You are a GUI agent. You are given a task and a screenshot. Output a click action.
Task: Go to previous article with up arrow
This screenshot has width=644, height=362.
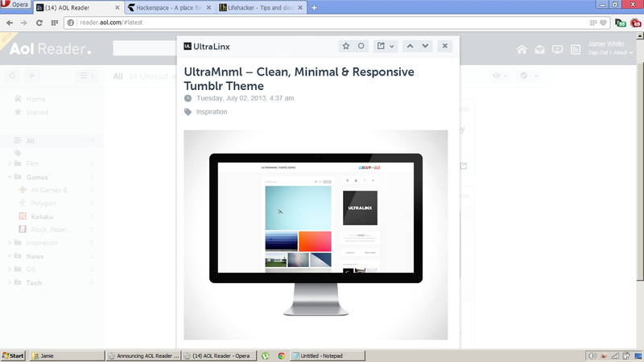(x=410, y=46)
